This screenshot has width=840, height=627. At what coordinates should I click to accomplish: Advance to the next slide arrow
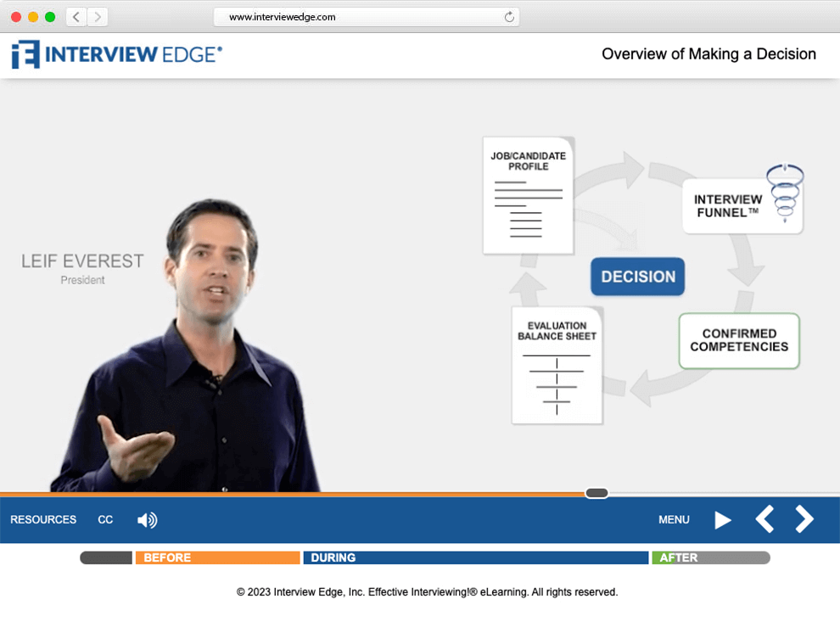[804, 518]
